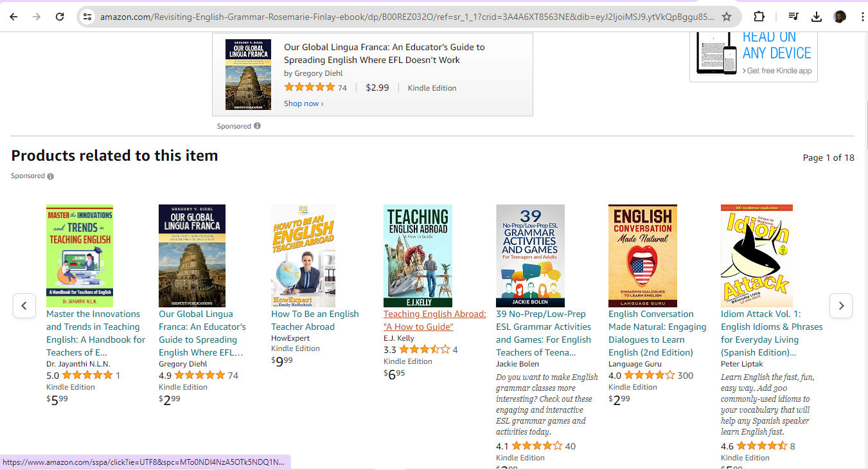The width and height of the screenshot is (868, 470).
Task: View site information icon in address bar
Action: point(87,17)
